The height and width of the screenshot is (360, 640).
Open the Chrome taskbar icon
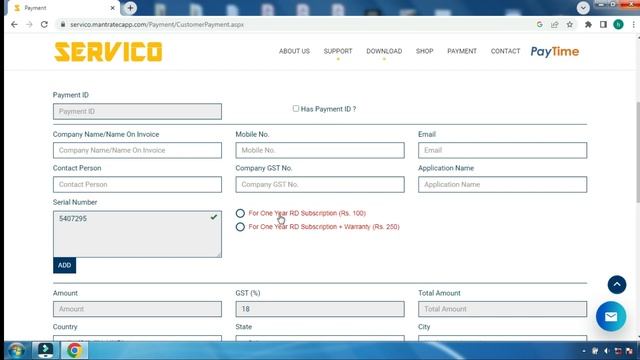74,350
